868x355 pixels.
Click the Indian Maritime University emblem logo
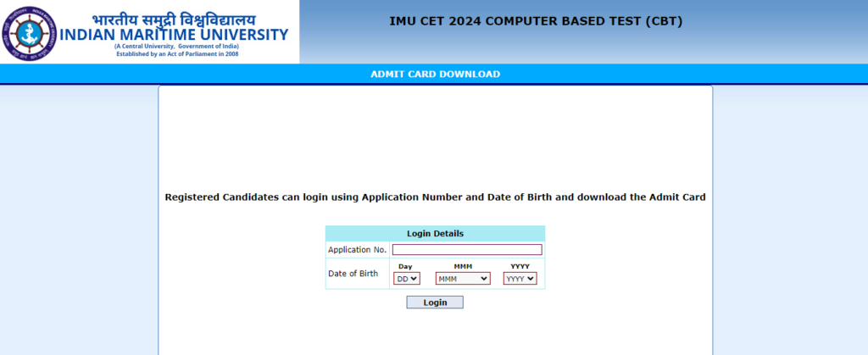click(30, 33)
